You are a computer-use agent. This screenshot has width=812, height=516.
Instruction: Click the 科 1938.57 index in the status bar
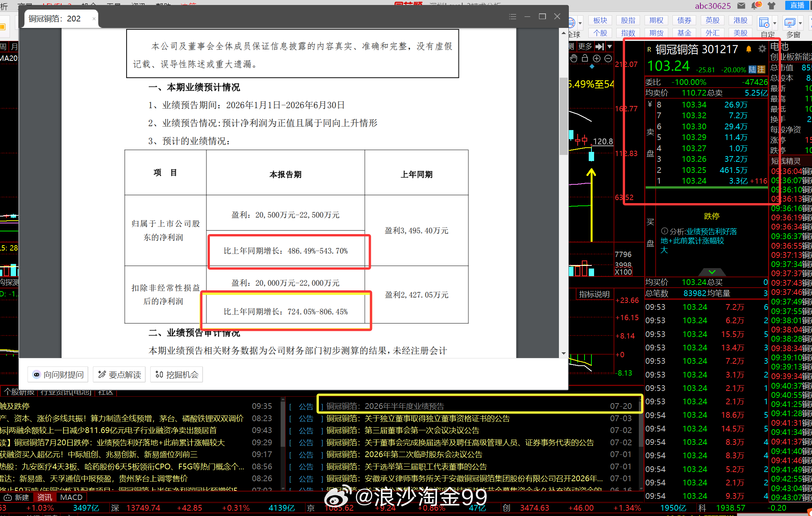(x=722, y=508)
